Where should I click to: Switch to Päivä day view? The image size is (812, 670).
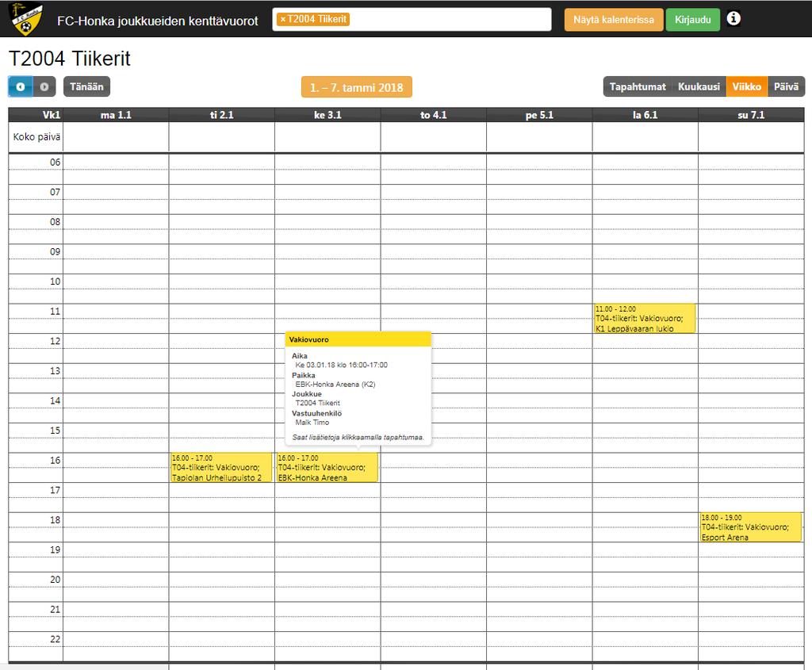coord(786,86)
